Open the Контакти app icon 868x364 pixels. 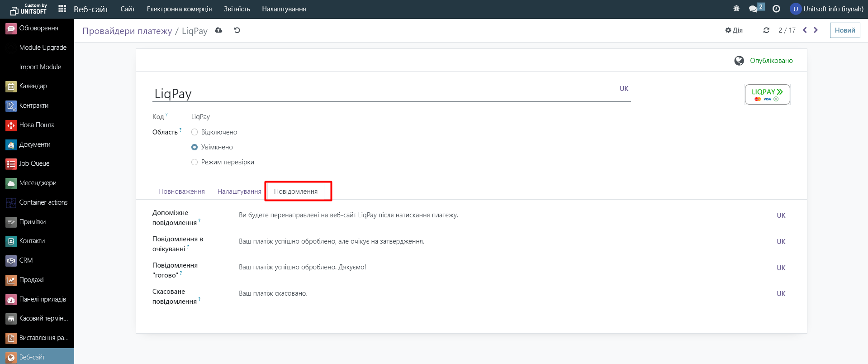pyautogui.click(x=11, y=241)
